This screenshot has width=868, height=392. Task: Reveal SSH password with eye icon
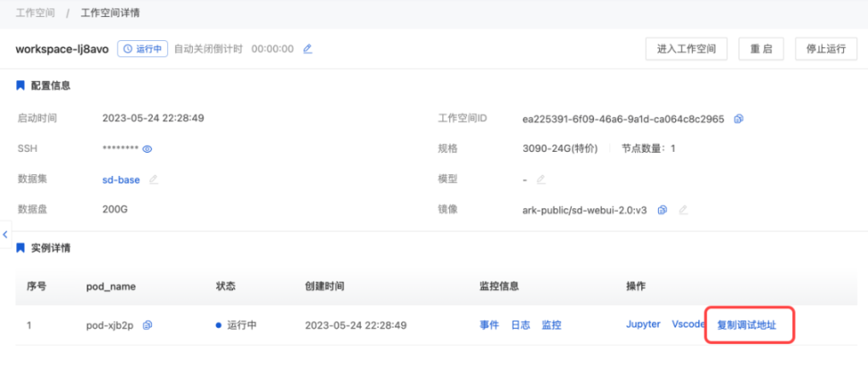[147, 149]
